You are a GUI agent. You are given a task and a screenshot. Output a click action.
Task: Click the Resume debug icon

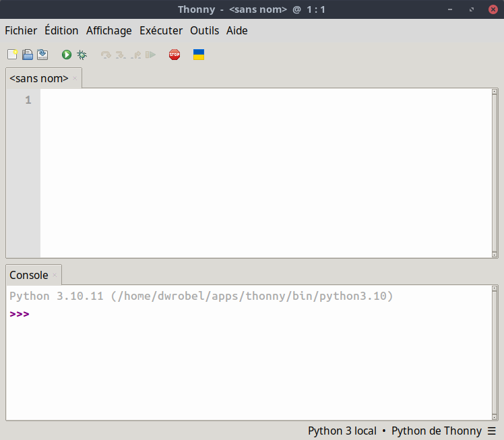click(x=151, y=55)
